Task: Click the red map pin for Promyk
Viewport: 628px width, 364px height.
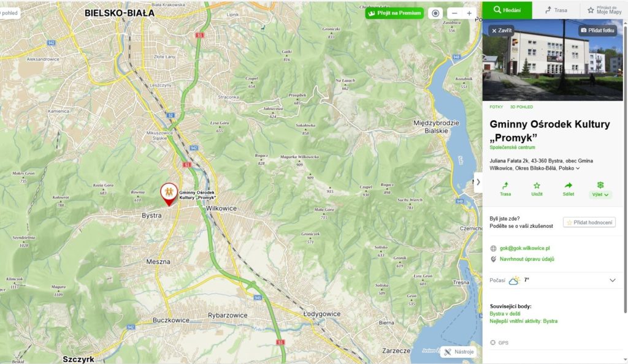Action: 169,193
